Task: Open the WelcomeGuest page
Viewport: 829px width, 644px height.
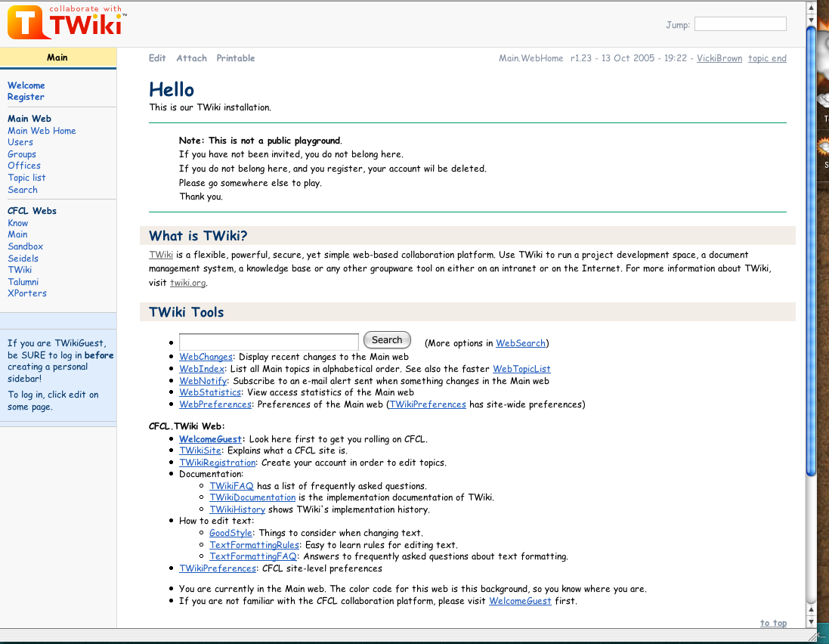Action: coord(210,439)
